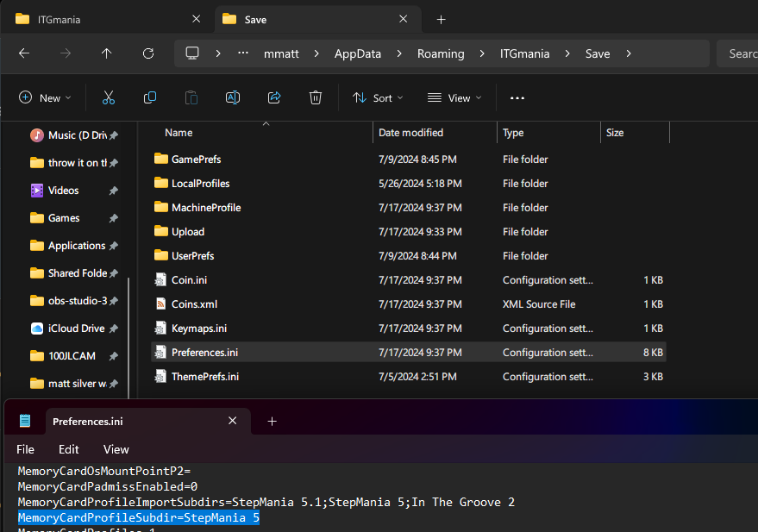Click the Rename icon in toolbar
This screenshot has height=532, width=758.
[232, 98]
